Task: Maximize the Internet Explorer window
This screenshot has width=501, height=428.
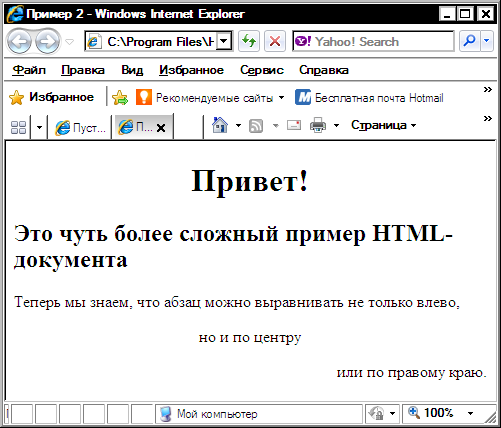Action: (x=465, y=14)
